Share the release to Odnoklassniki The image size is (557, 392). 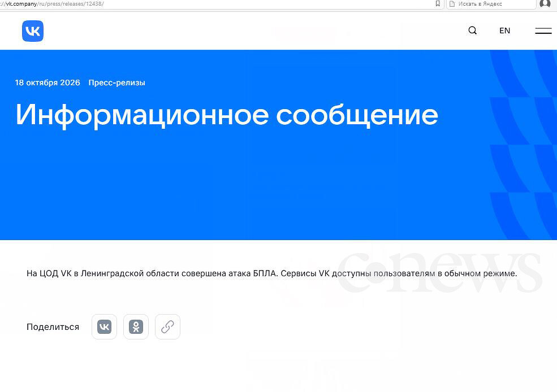(136, 326)
